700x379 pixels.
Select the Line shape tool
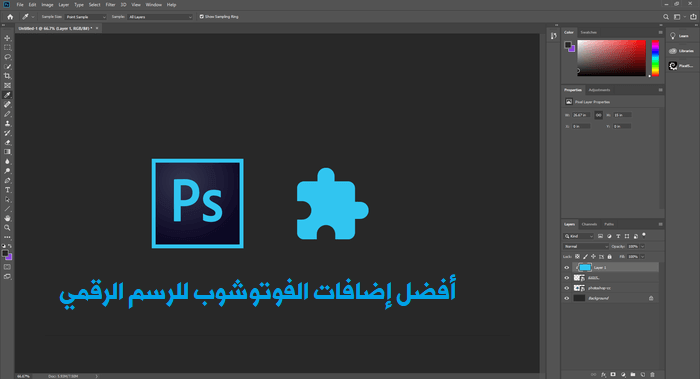(7, 209)
